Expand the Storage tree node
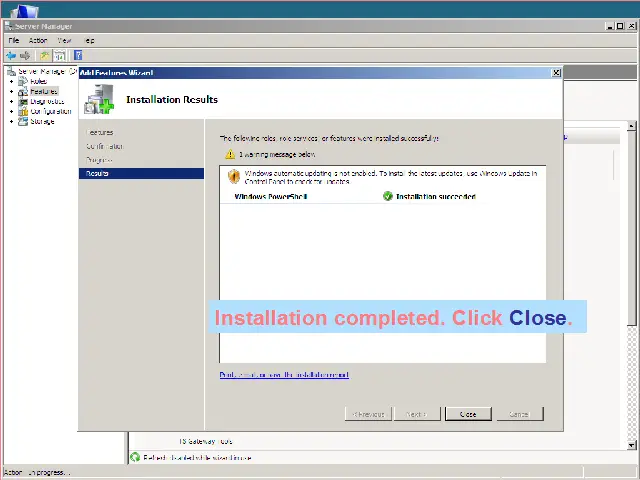This screenshot has height=480, width=640. [11, 121]
